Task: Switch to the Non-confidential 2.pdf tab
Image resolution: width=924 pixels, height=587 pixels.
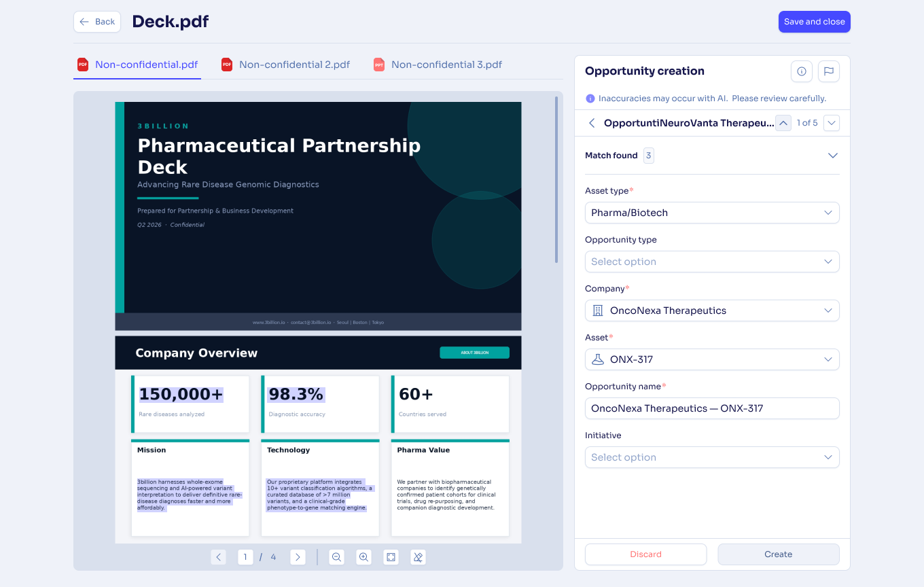Action: coord(286,65)
